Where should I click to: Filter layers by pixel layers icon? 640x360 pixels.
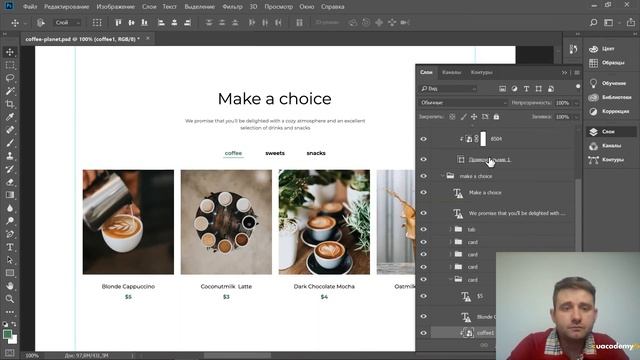tap(502, 89)
